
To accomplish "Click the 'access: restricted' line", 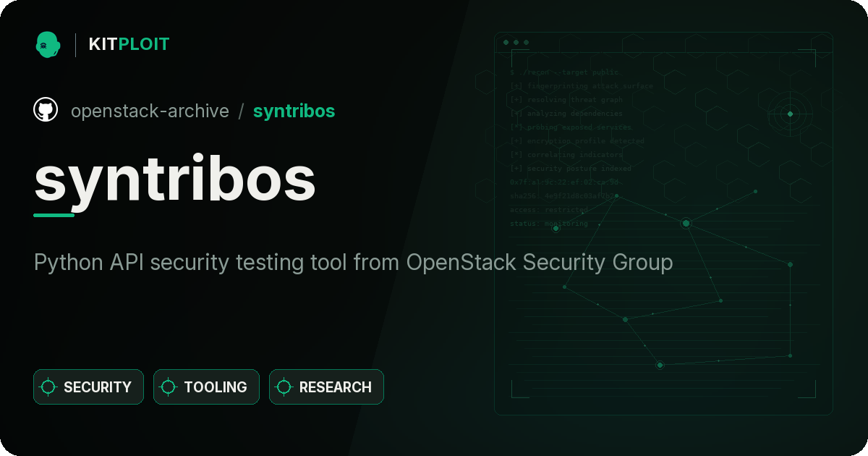I will [549, 210].
